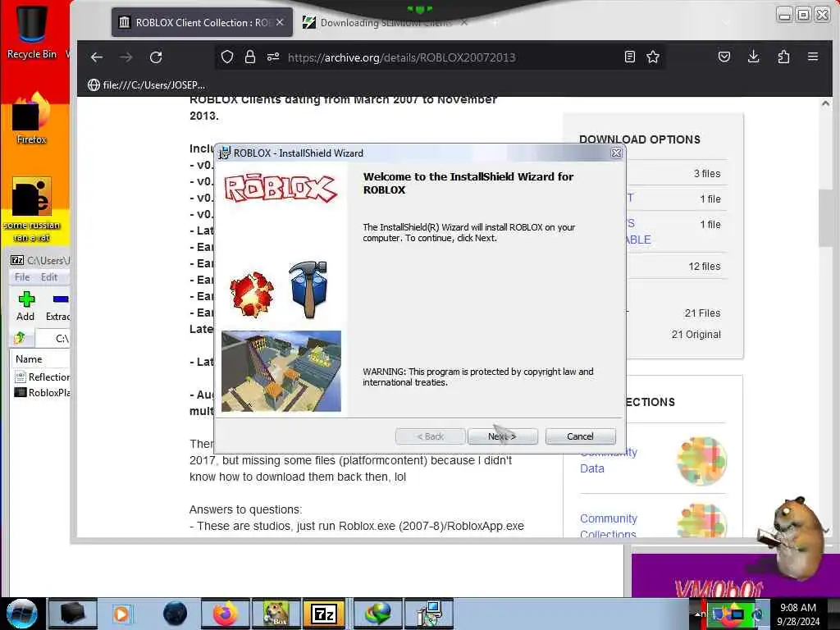Open the hamster Box taskbar icon
The image size is (840, 630).
pos(276,614)
